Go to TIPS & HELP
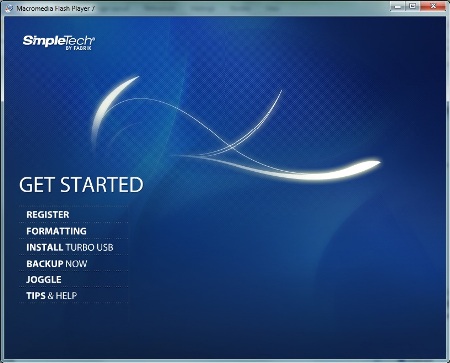 pyautogui.click(x=52, y=296)
